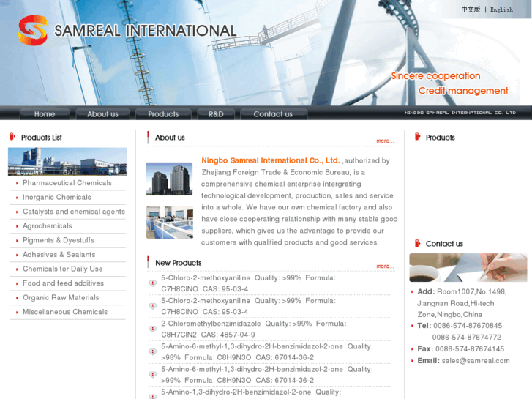Open 2-Chloromethylbenzimidazole product entry

click(254, 329)
